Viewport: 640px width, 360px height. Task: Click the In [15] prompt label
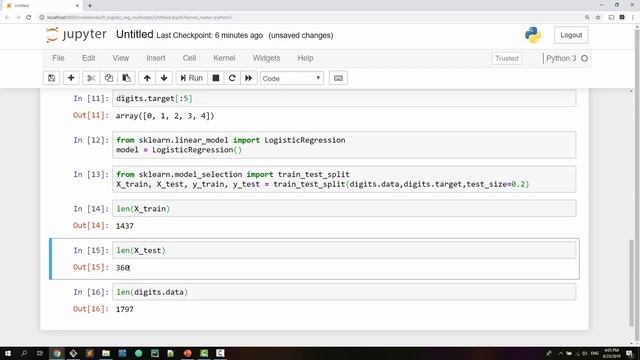coord(91,250)
